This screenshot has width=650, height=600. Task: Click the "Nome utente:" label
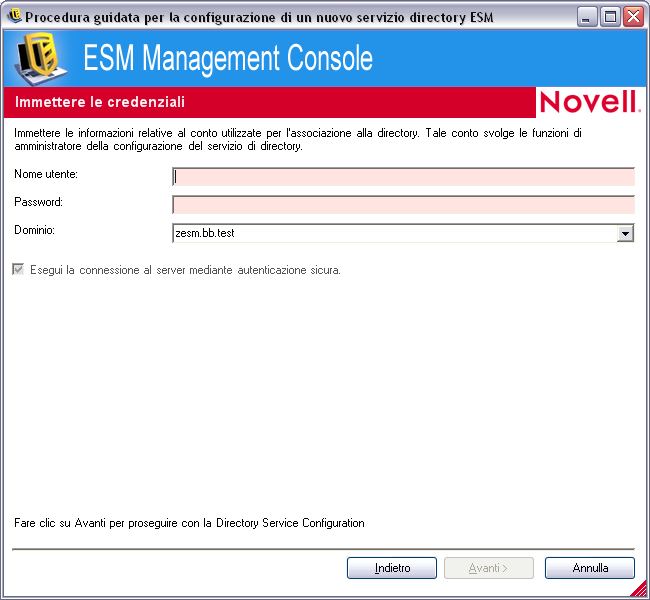(x=46, y=174)
